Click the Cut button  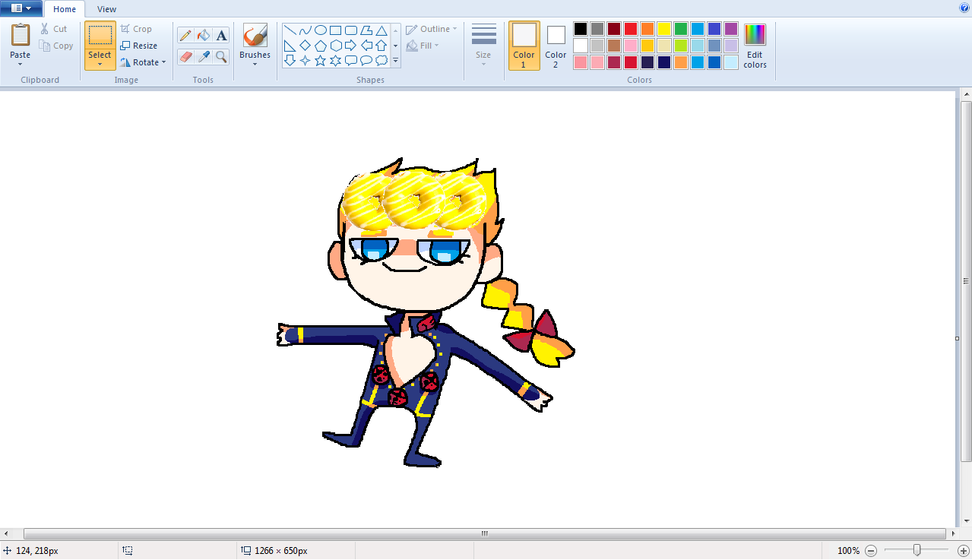point(53,29)
